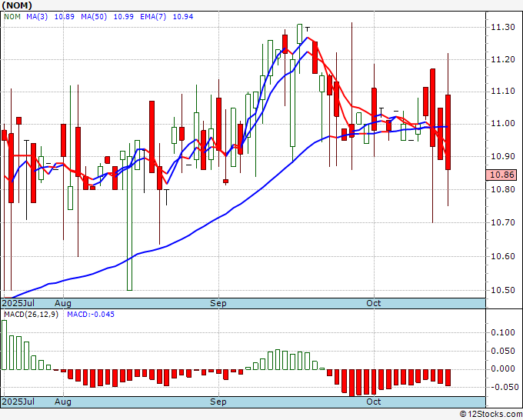Click the tallest green MACD bar at far left
This screenshot has width=523, height=420.
click(x=4, y=345)
